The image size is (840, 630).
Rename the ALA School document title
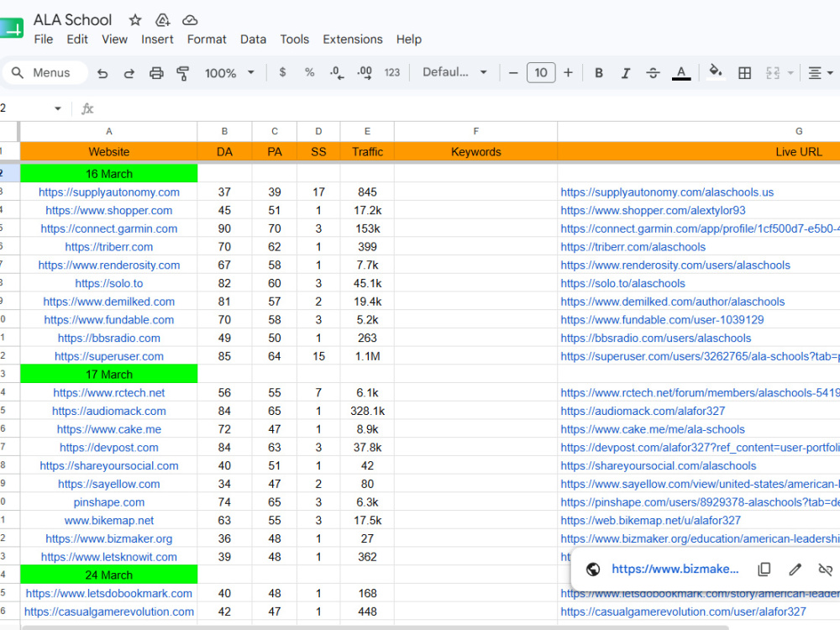[72, 20]
